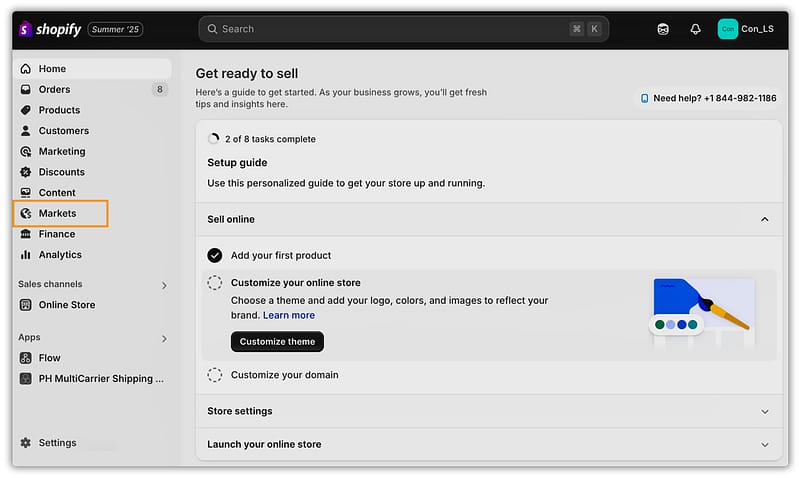Open the notifications bell
The width and height of the screenshot is (799, 478).
click(x=695, y=29)
